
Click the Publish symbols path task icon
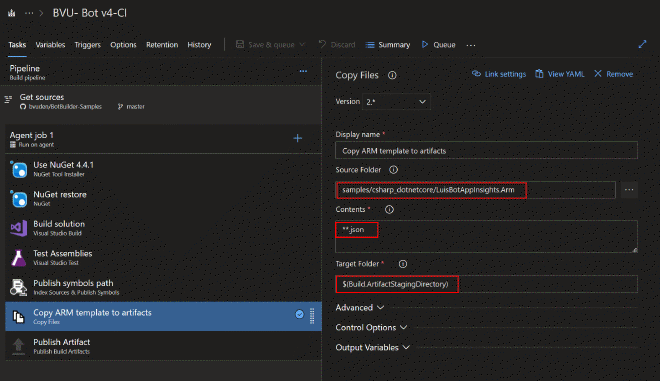(19, 287)
